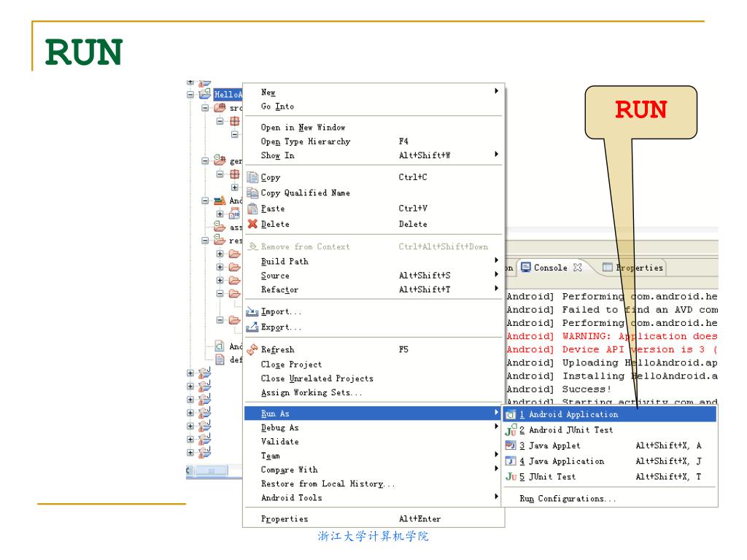The height and width of the screenshot is (560, 747).
Task: Select Close Unrelated Projects
Action: [373, 378]
